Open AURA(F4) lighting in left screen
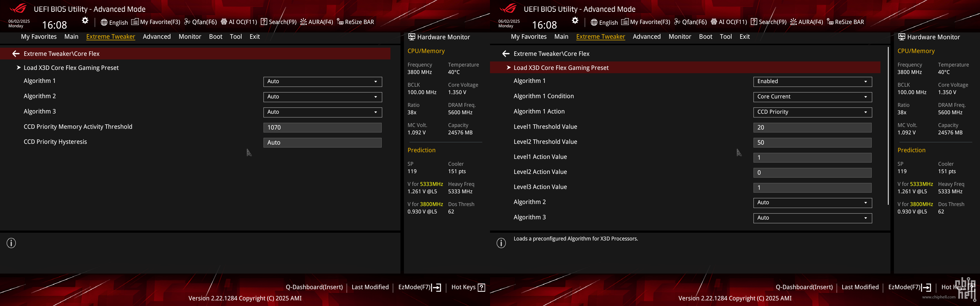Screen dimensions: 980x306 click(316, 22)
